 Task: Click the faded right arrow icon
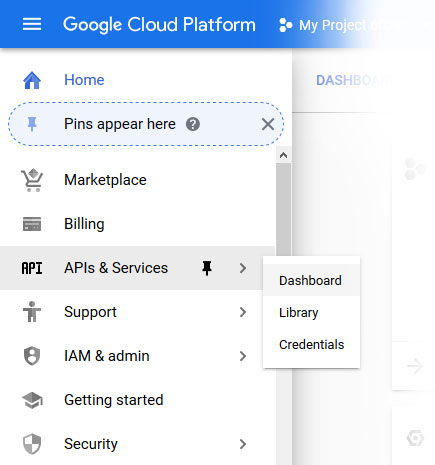coord(415,366)
